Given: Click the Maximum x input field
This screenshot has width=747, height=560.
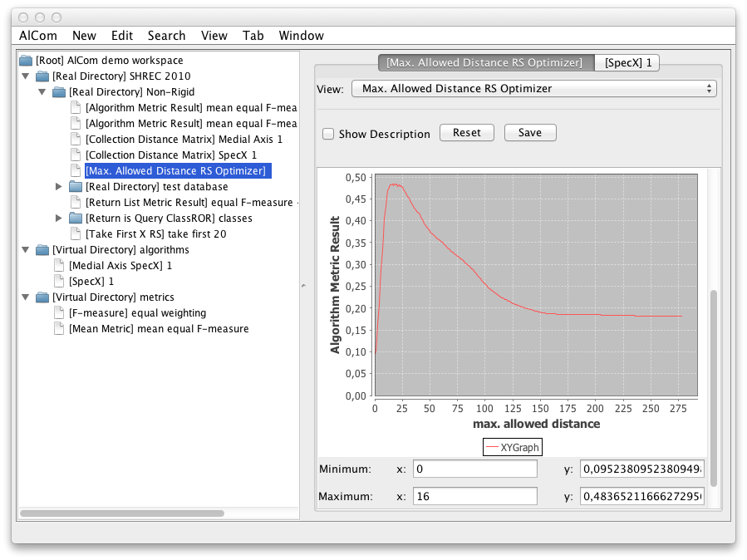Looking at the screenshot, I should (x=475, y=496).
